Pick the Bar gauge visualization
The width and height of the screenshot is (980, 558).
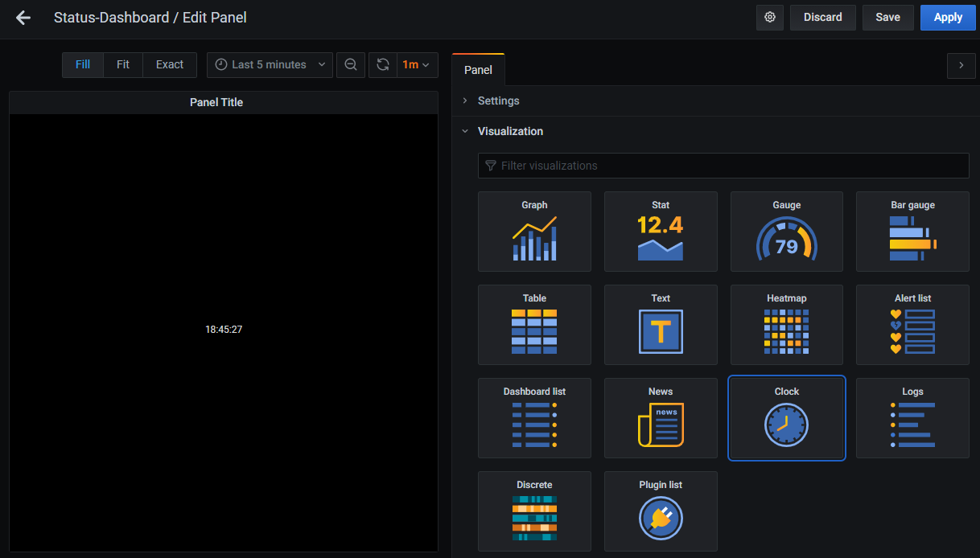tap(912, 232)
